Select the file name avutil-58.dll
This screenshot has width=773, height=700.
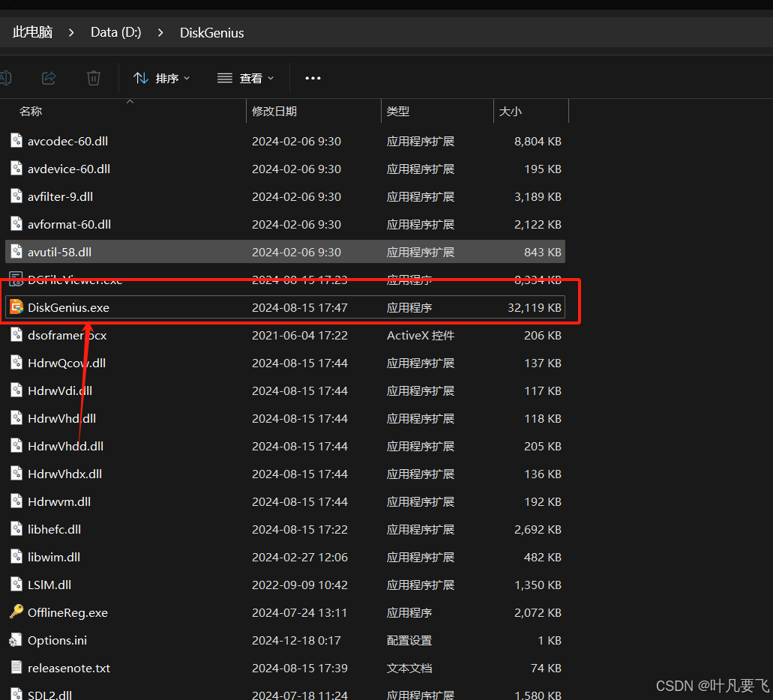(x=60, y=253)
